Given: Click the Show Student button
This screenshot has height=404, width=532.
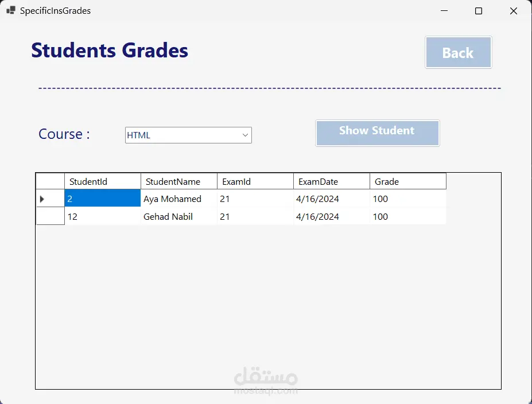Looking at the screenshot, I should pyautogui.click(x=377, y=133).
